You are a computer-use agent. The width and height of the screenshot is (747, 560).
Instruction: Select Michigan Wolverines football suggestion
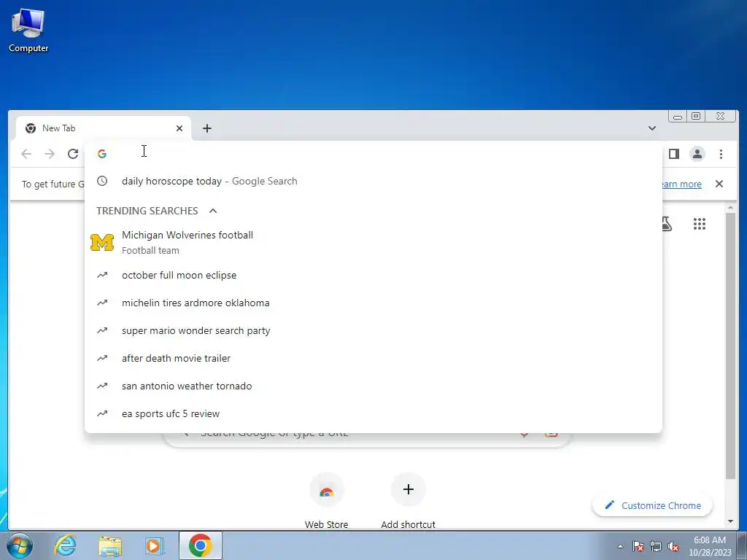(373, 242)
